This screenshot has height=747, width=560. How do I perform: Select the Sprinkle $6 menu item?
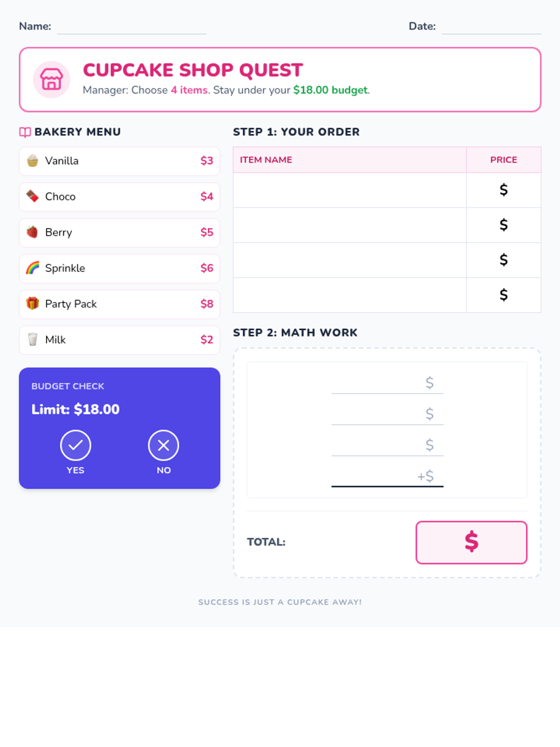pos(119,268)
